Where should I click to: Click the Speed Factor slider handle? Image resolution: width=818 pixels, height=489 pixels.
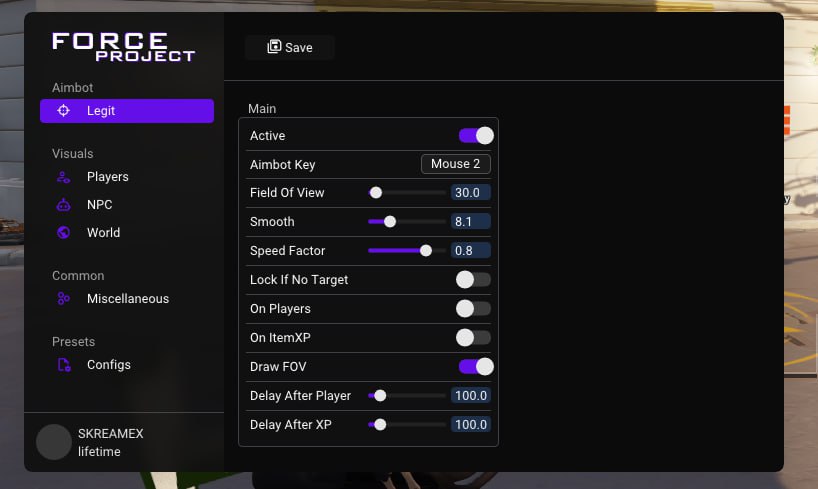click(x=426, y=251)
